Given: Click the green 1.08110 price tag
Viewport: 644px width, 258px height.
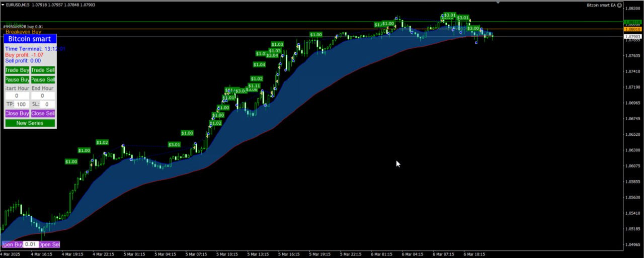Looking at the screenshot, I should [x=632, y=22].
